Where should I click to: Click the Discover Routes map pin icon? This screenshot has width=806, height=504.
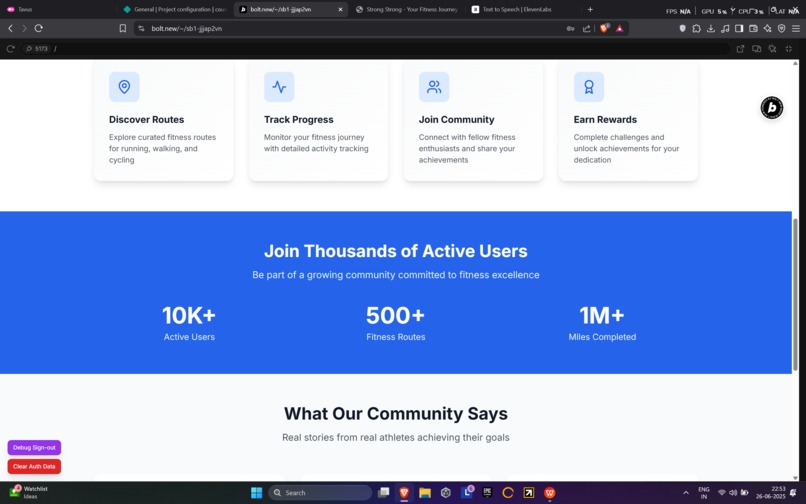124,86
